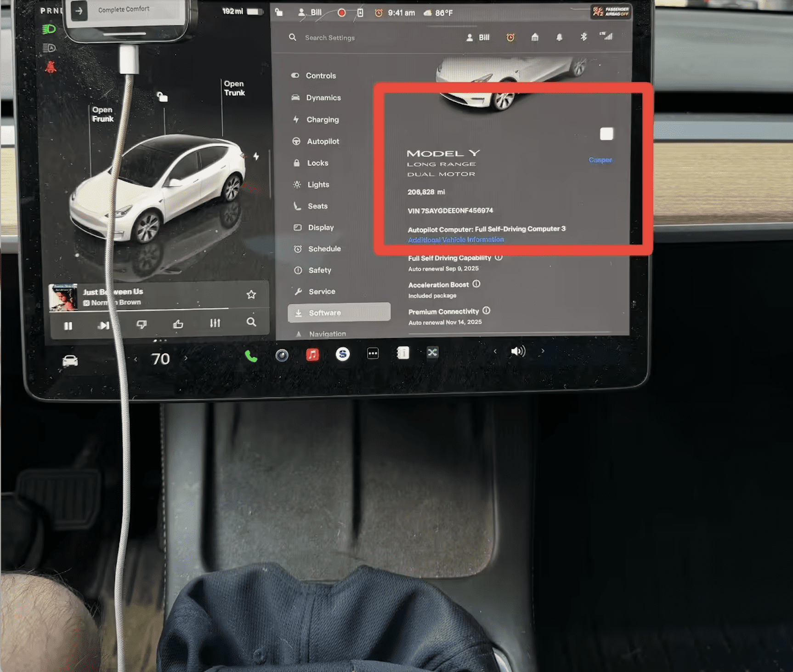Viewport: 793px width, 672px height.
Task: Select Autopilot in the settings sidebar
Action: [316, 141]
